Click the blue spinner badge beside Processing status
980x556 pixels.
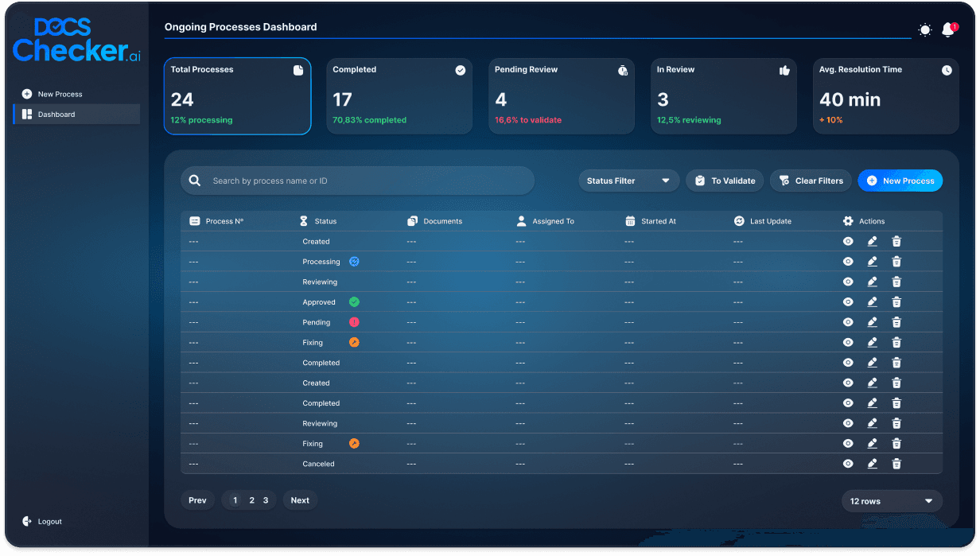pos(353,261)
